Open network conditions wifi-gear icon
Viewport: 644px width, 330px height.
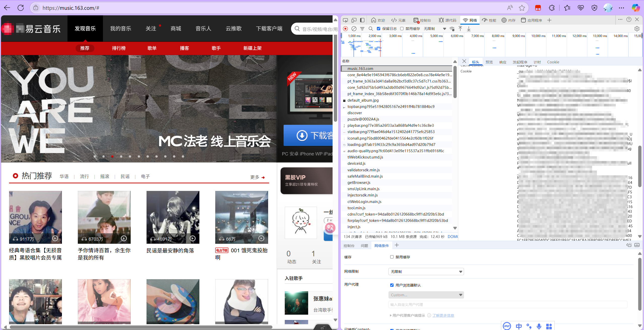point(452,29)
